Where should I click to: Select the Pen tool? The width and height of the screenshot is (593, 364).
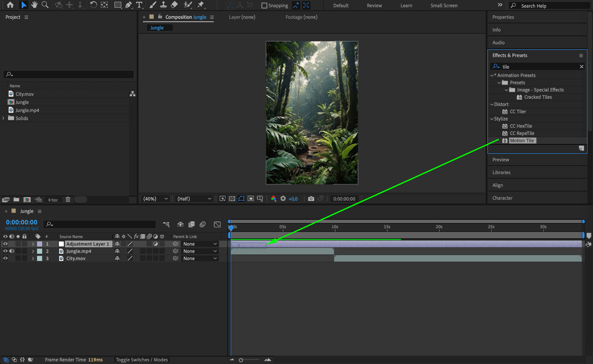128,5
